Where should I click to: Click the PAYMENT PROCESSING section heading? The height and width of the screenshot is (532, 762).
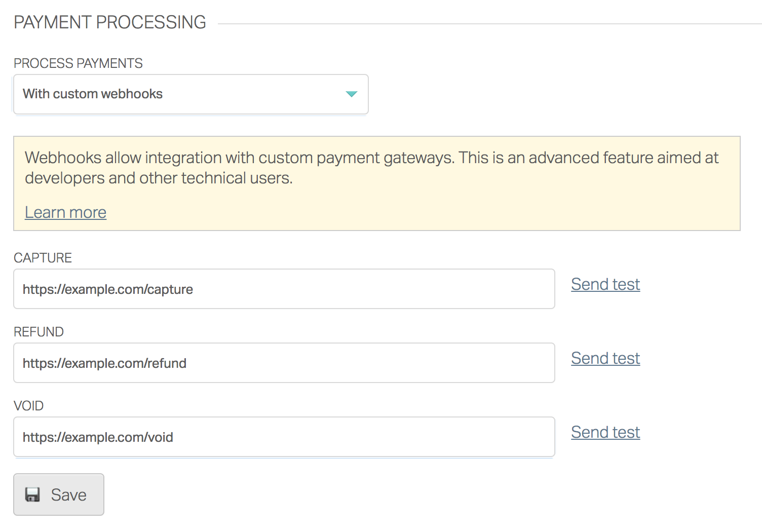110,22
